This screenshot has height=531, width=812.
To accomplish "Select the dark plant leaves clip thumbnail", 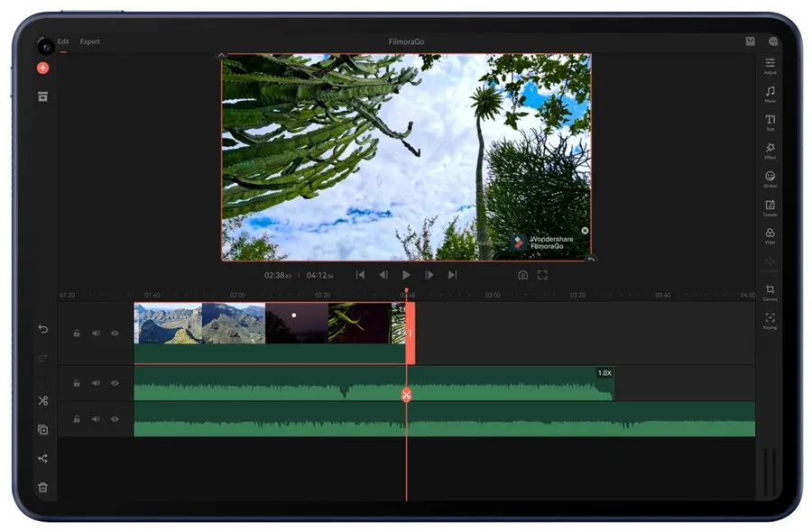I will pyautogui.click(x=359, y=324).
